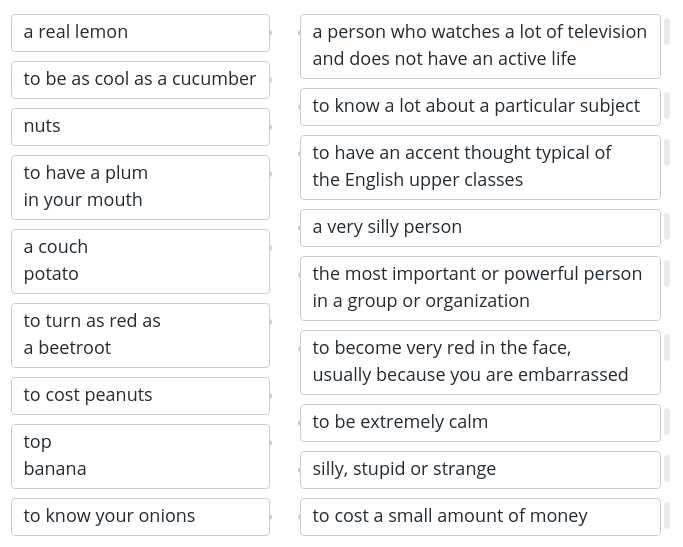Image resolution: width=683 pixels, height=547 pixels.
Task: Pick 'to have a plum in your mouth'
Action: (140, 188)
